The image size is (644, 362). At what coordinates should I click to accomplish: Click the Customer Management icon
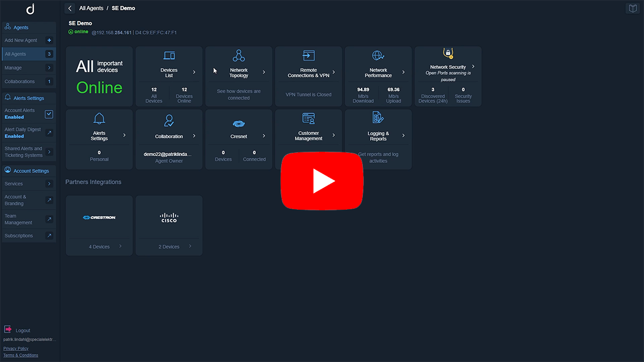point(308,119)
